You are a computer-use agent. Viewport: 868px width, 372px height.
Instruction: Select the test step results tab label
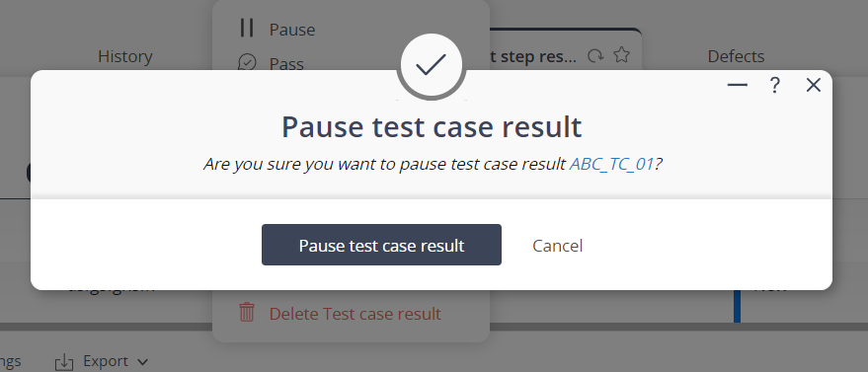pyautogui.click(x=532, y=56)
